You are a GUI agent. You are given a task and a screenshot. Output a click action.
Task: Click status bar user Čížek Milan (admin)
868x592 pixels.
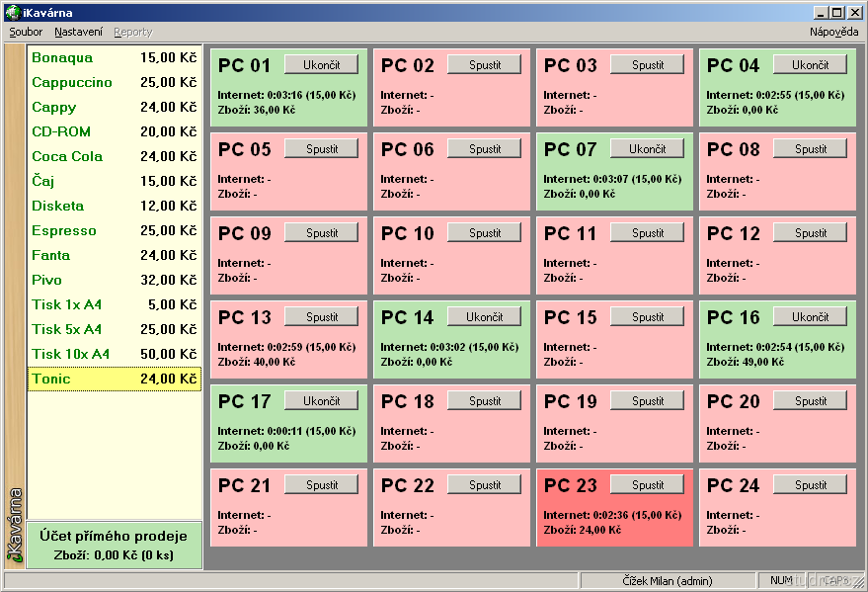[x=668, y=580]
